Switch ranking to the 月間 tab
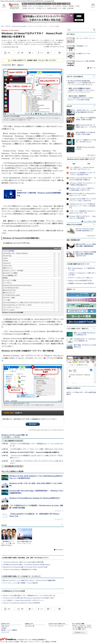The image size is (97, 644). point(89,164)
